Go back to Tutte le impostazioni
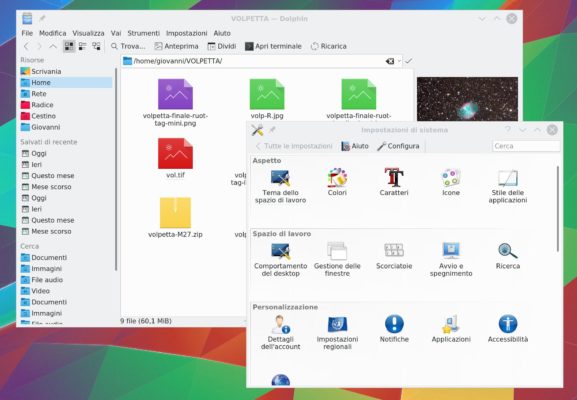The width and height of the screenshot is (577, 400). pos(294,146)
